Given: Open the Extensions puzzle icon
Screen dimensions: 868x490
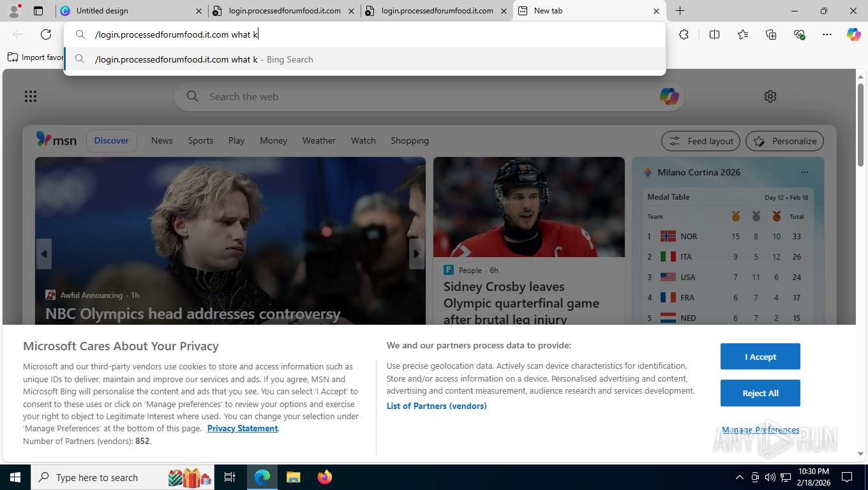Looking at the screenshot, I should click(x=684, y=34).
